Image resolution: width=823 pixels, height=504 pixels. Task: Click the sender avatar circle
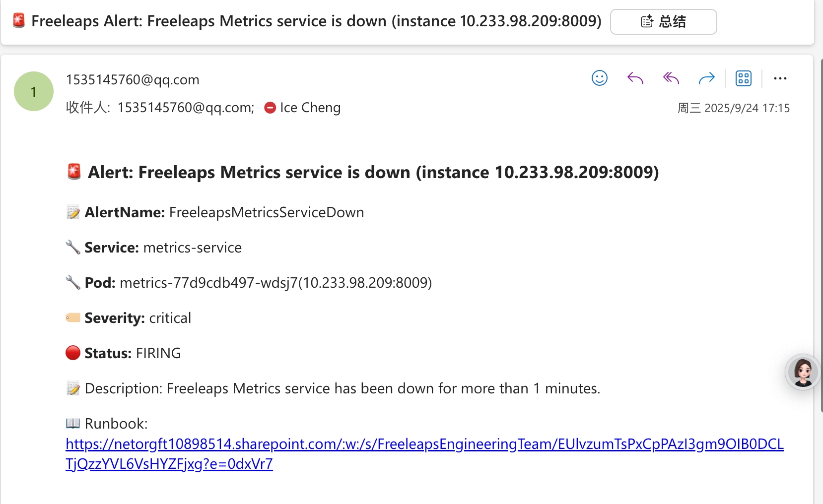click(34, 91)
